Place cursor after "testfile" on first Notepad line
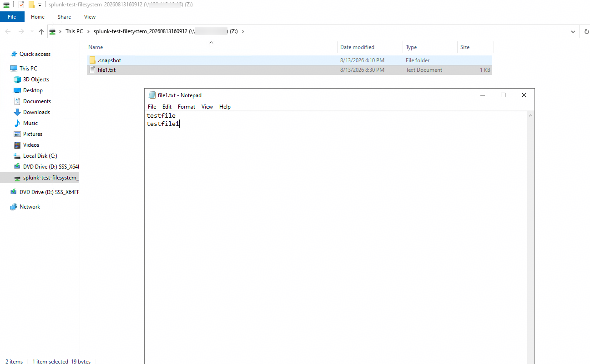 tap(176, 116)
